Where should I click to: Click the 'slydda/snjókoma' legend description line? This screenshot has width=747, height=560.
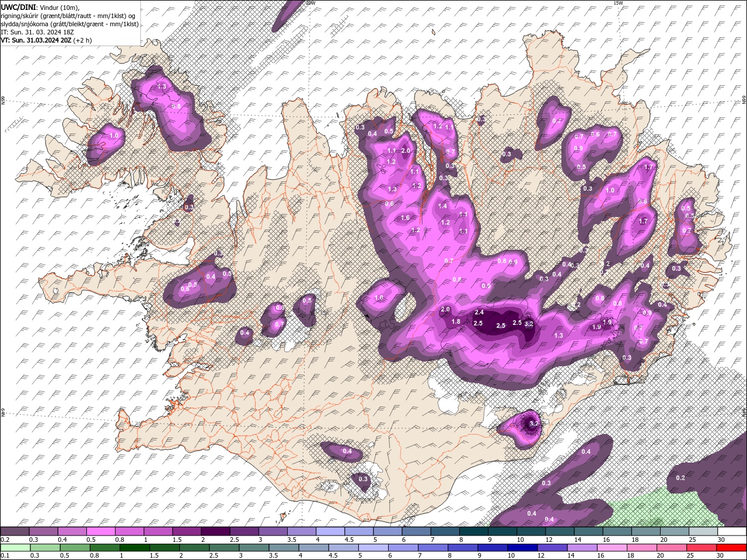69,24
